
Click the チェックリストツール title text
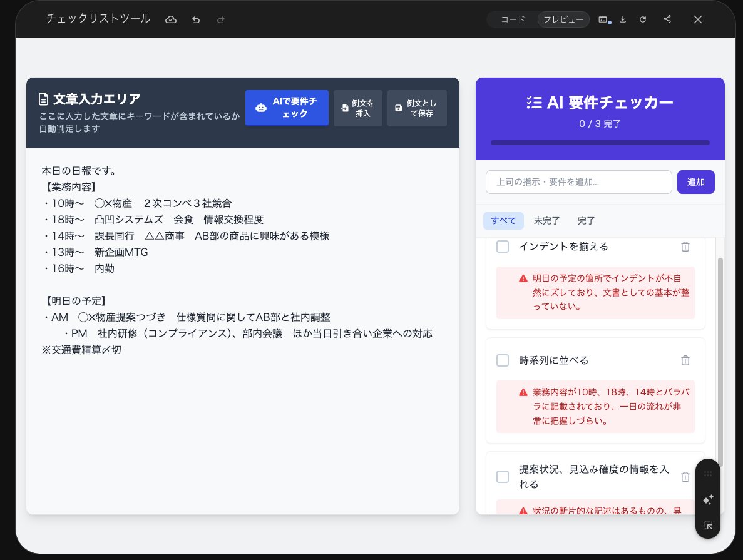tap(98, 19)
